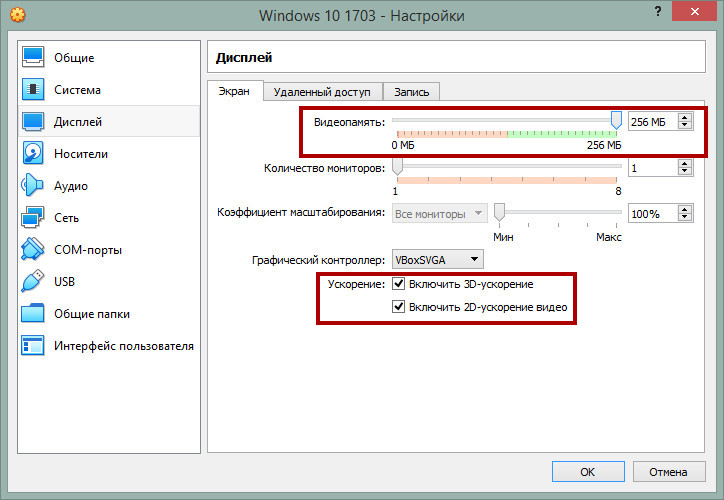
Task: Click the VirtualBox gear icon in the title bar
Action: pyautogui.click(x=18, y=15)
